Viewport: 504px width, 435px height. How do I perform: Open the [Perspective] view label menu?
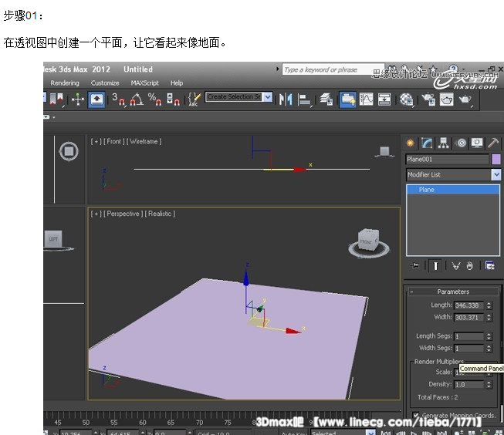click(x=123, y=214)
